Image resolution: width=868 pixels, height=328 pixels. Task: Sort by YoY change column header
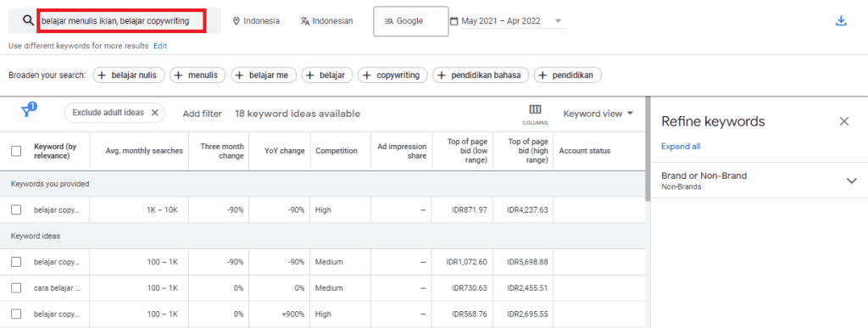[x=285, y=151]
